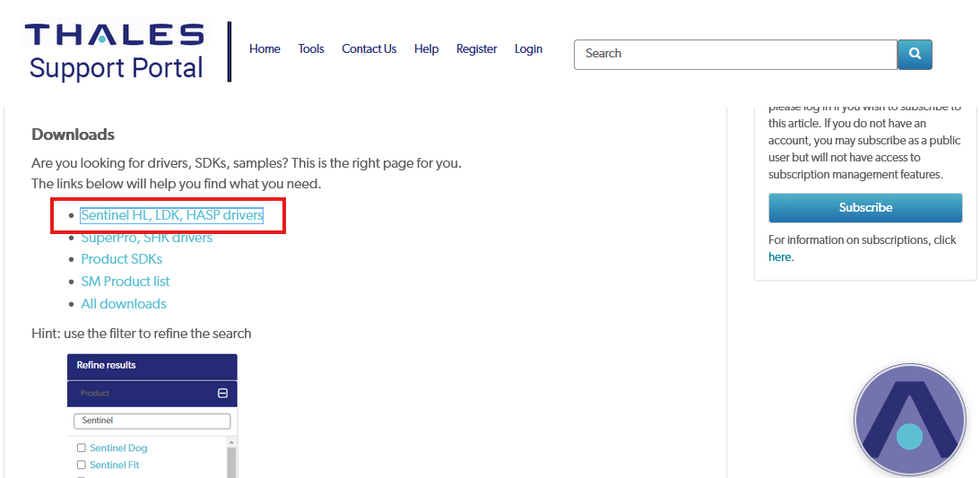
Task: Go to the Home menu item
Action: coord(265,48)
